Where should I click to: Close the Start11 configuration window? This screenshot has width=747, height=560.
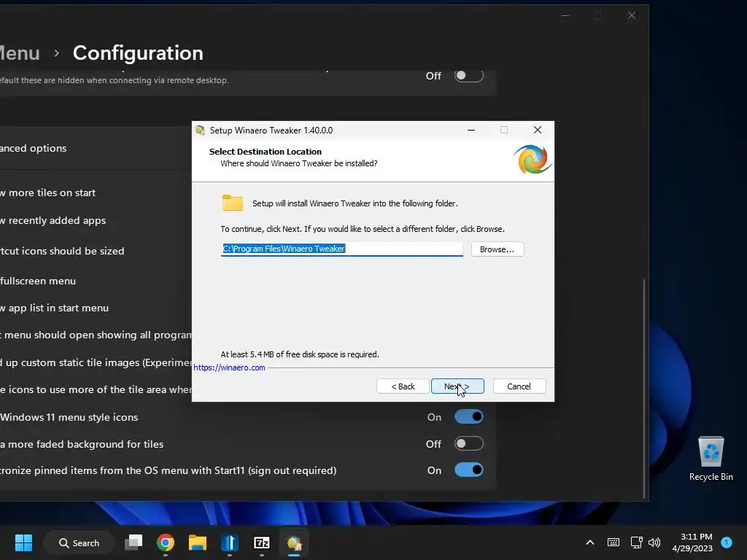(x=632, y=16)
